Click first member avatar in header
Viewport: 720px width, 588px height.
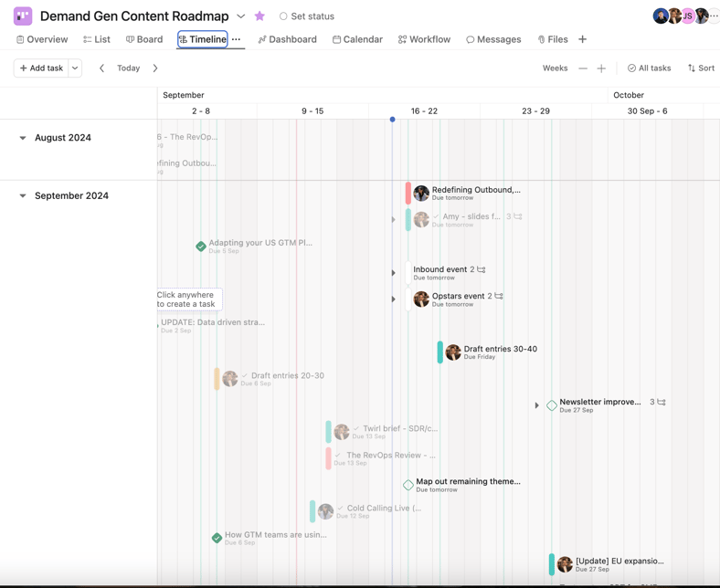point(661,16)
